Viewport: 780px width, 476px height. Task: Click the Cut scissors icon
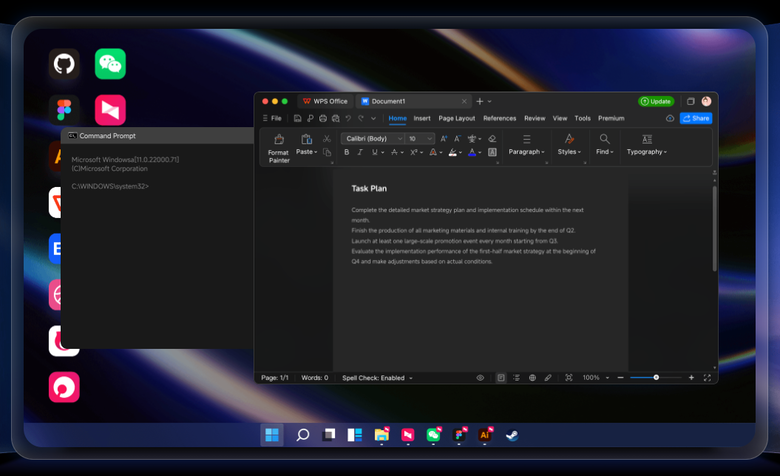tap(327, 139)
